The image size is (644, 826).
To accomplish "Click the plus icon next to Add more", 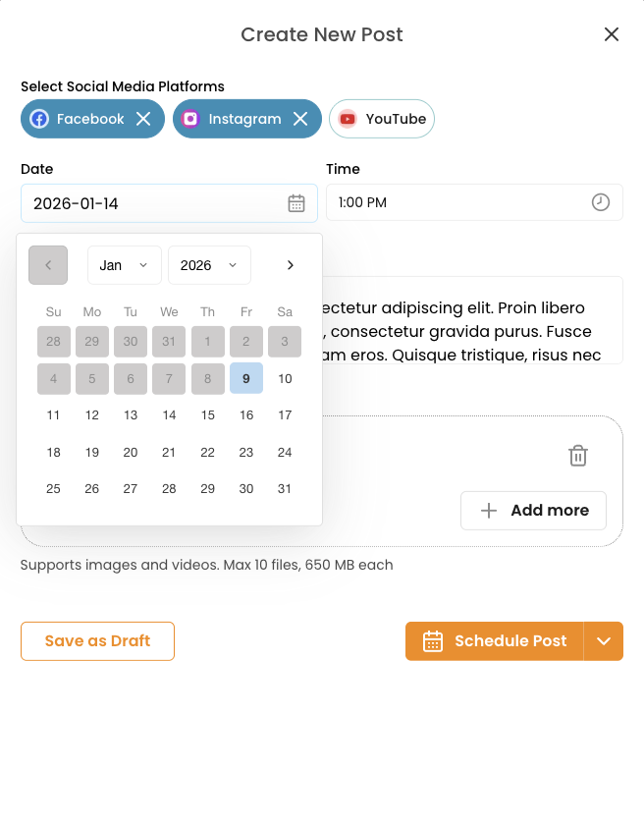I will 489,511.
